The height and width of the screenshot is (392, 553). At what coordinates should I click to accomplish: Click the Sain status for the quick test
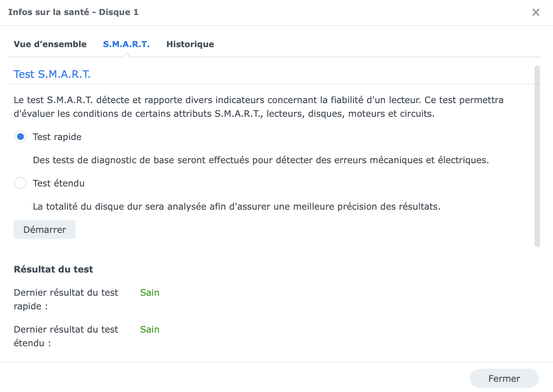(x=150, y=293)
